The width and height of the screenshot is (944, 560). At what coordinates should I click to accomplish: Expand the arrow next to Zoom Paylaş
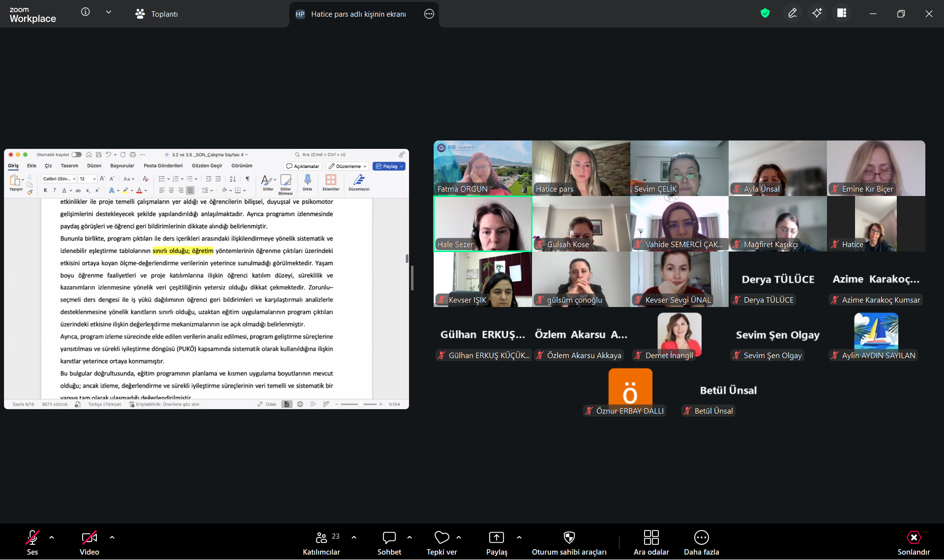point(519,537)
